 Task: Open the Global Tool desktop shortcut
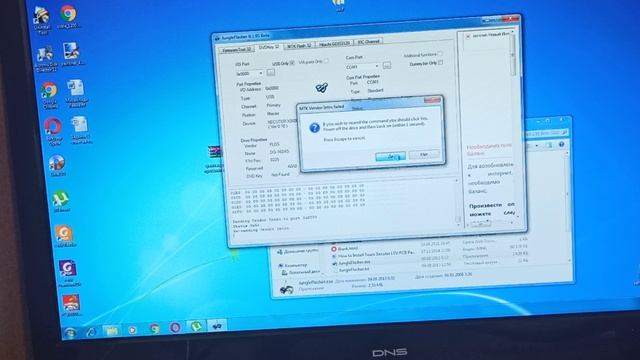click(42, 20)
